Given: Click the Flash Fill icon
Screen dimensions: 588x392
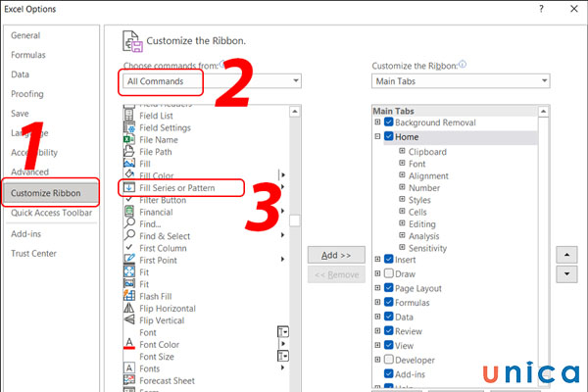Looking at the screenshot, I should pyautogui.click(x=129, y=296).
